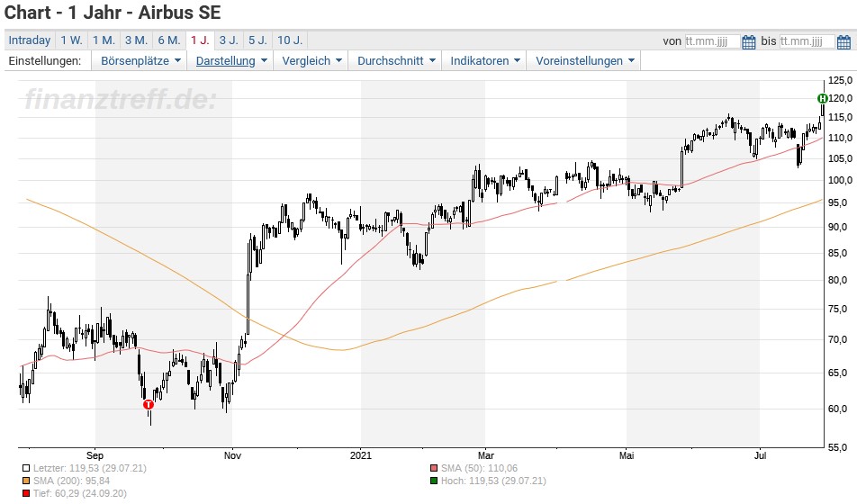Viewport: 857px width, 504px height.
Task: Click the 'Letzter: 119,53 (29.07.21)' legend text
Action: pos(90,469)
